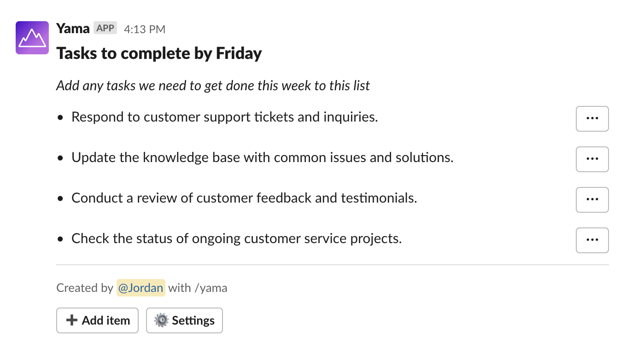Viewport: 644px width, 349px height.
Task: Open options for the customer feedback review task
Action: point(592,200)
